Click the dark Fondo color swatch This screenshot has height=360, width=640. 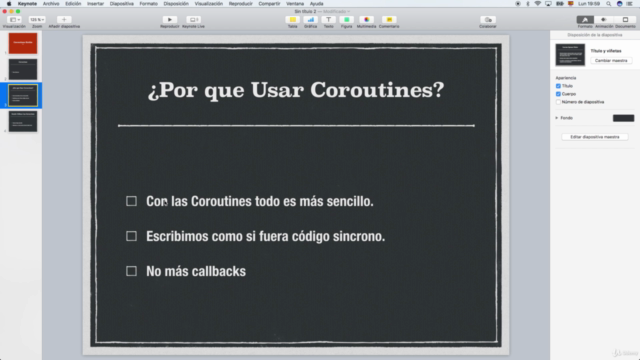coord(623,118)
